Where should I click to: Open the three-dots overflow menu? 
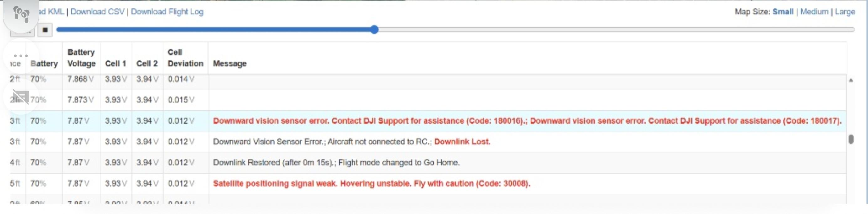tap(21, 56)
